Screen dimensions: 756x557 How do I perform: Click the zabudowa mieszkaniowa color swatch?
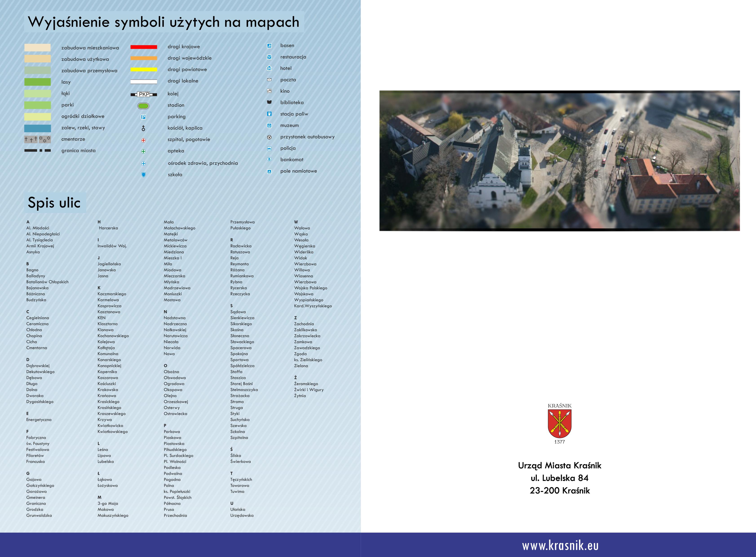point(38,48)
